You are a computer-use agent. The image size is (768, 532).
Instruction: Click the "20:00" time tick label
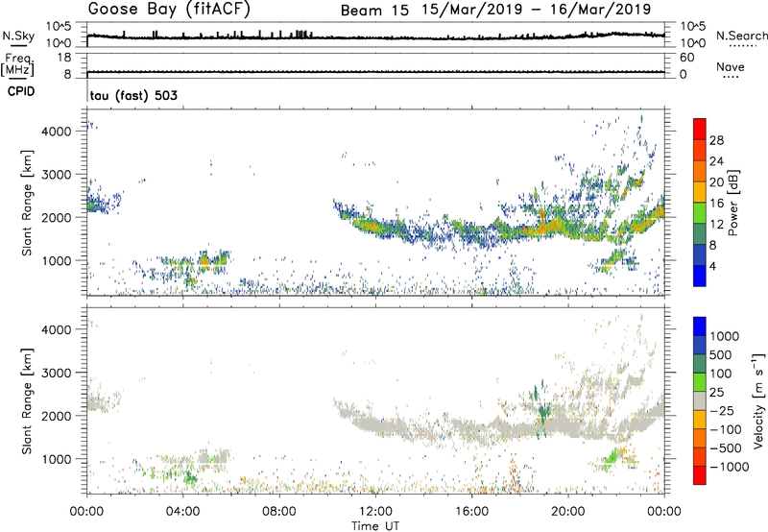coord(567,512)
